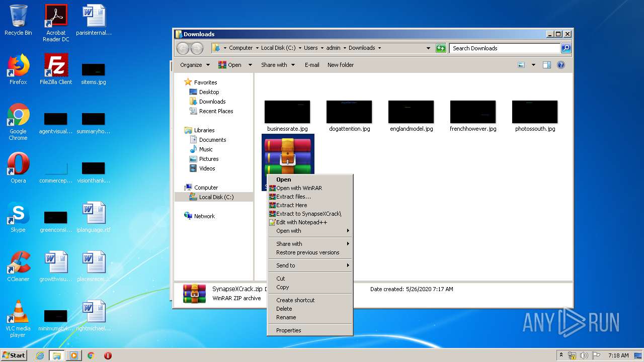This screenshot has width=644, height=362.
Task: Click the Start button
Action: click(14, 355)
